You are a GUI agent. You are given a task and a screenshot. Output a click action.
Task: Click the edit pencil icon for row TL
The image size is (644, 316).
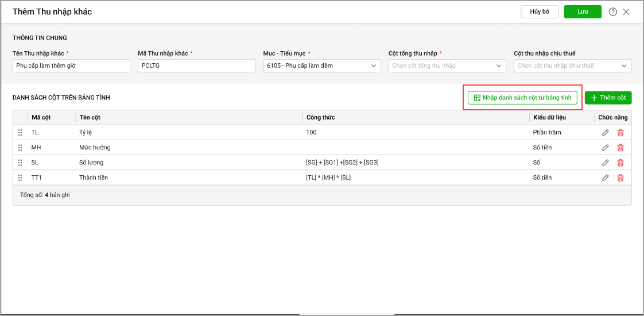click(x=605, y=133)
